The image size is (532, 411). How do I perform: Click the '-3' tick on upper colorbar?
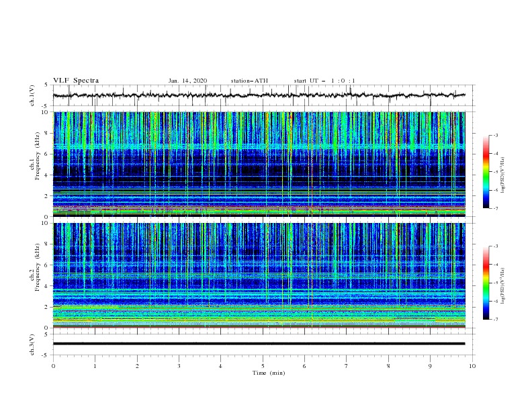point(496,135)
